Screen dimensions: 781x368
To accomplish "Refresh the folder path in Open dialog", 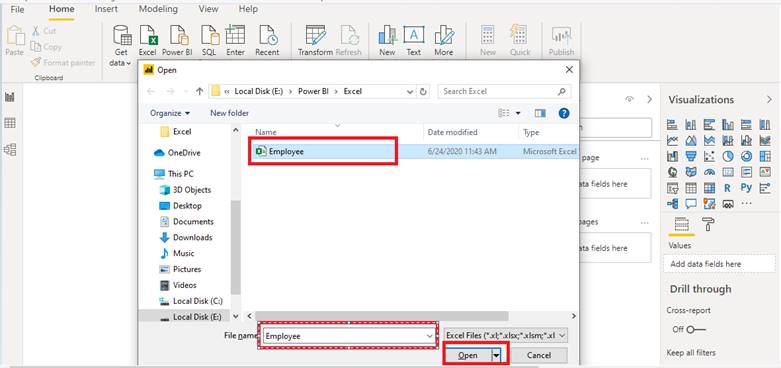I will pyautogui.click(x=423, y=92).
